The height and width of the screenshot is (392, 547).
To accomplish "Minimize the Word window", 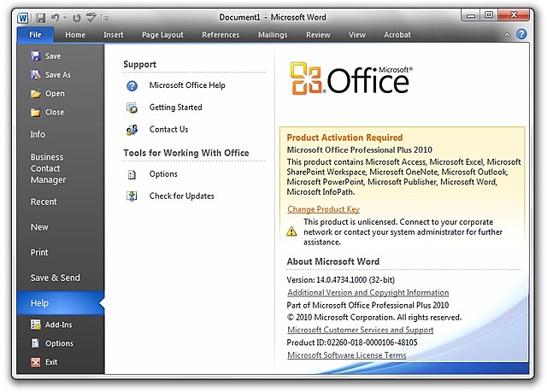I will (x=471, y=15).
